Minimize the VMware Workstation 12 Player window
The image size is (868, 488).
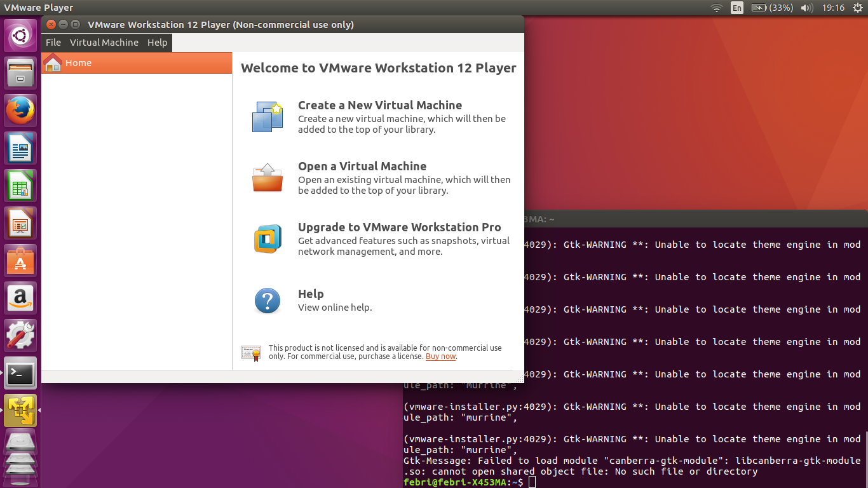click(63, 25)
